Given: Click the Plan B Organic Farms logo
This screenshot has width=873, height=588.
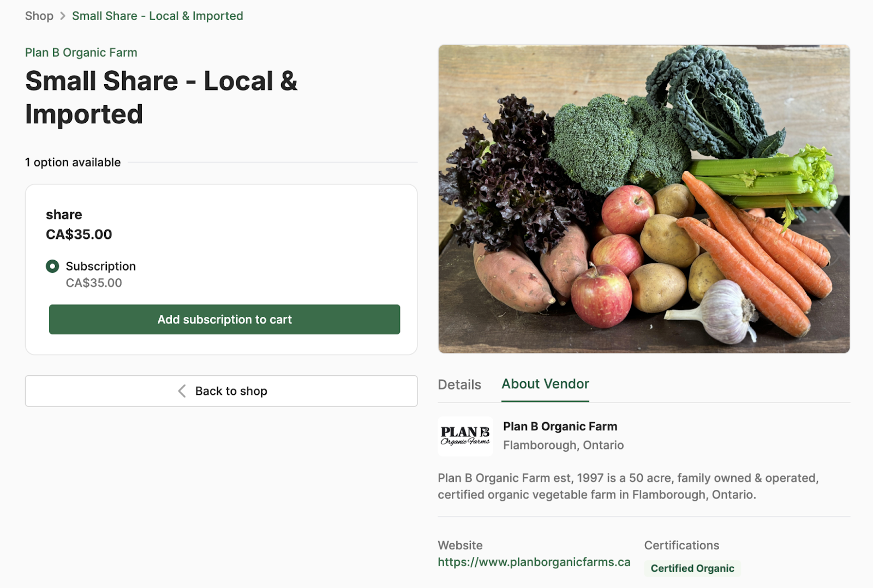Looking at the screenshot, I should pos(465,436).
